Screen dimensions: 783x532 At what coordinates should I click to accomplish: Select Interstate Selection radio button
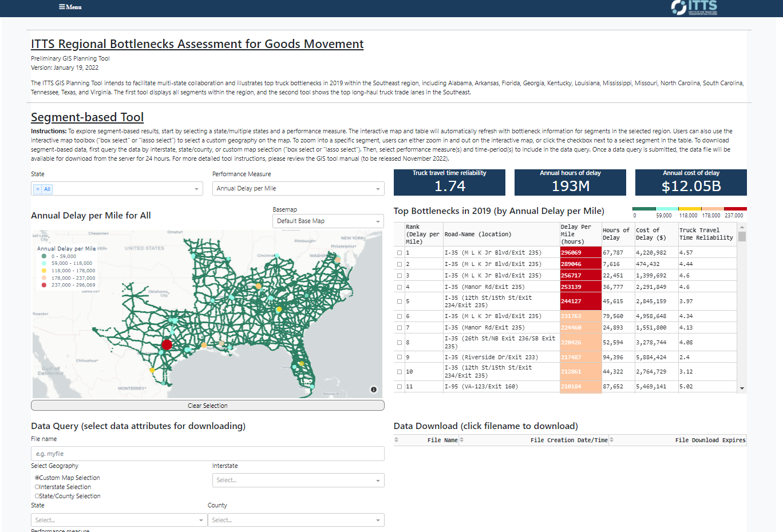[37, 487]
